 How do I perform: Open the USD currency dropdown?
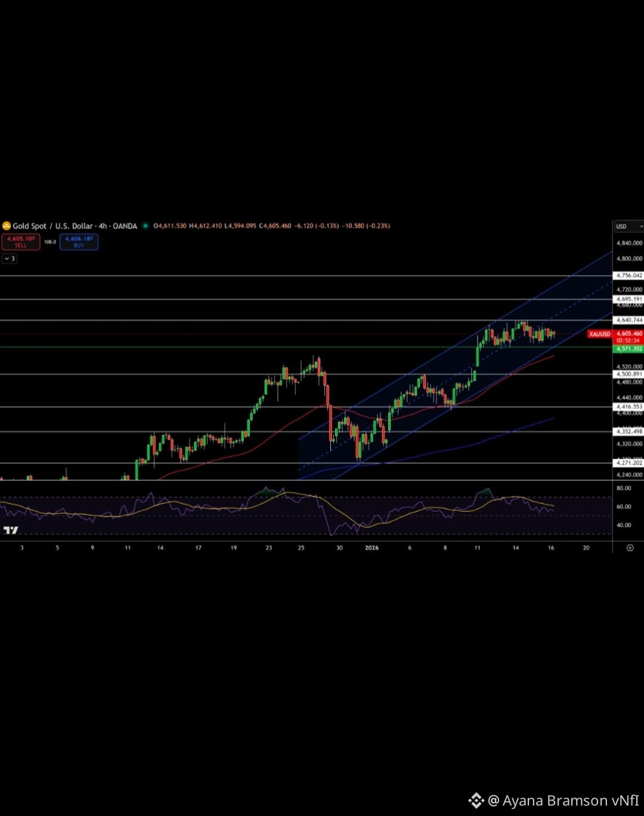click(x=628, y=227)
